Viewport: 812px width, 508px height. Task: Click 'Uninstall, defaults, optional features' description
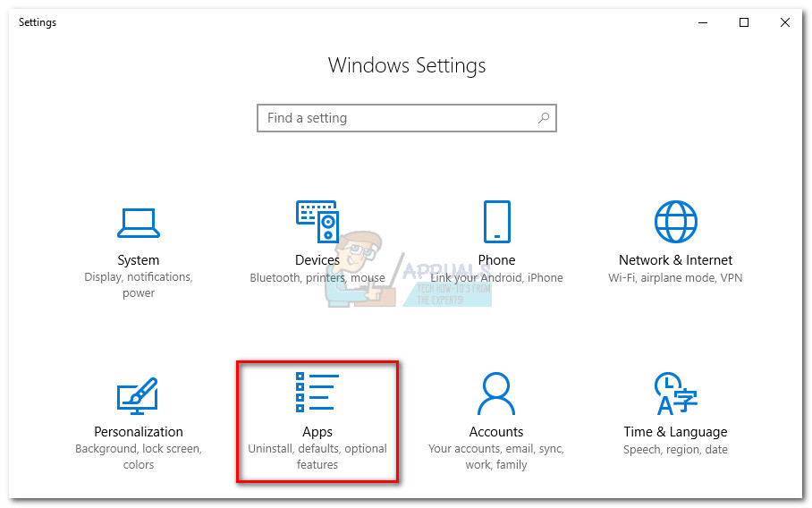(x=317, y=457)
